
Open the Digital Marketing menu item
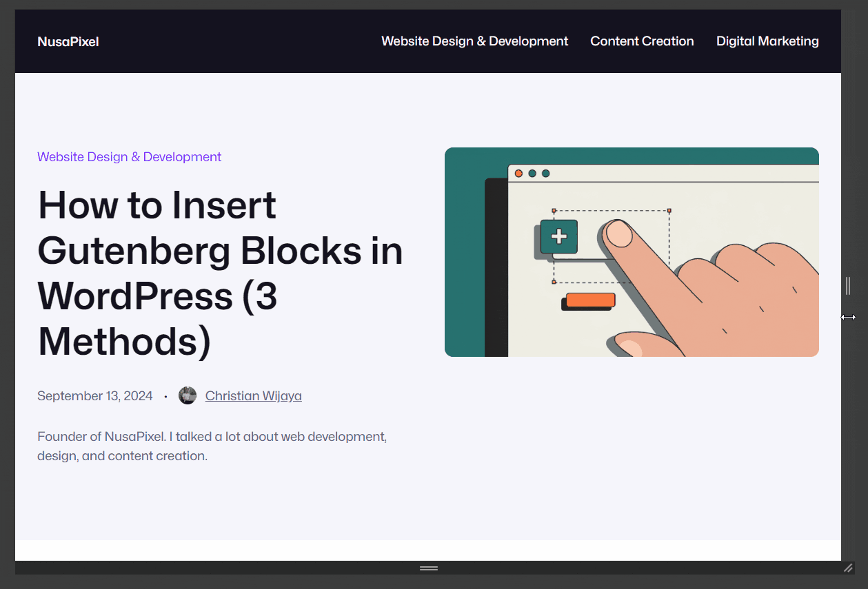[x=767, y=41]
